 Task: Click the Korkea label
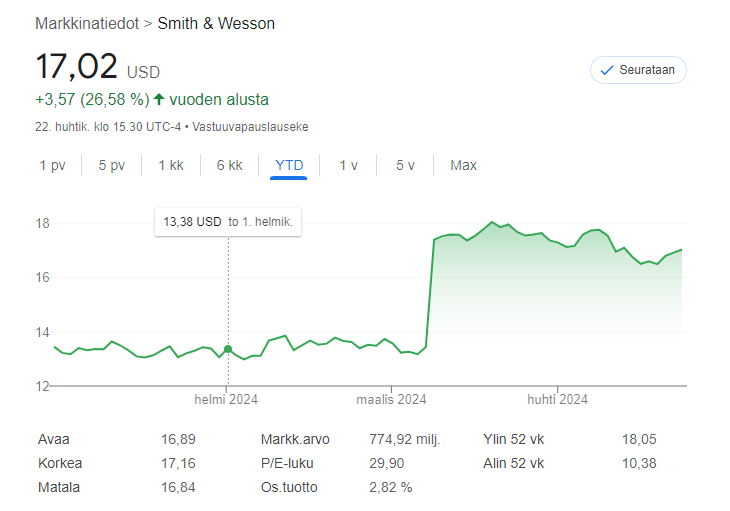(60, 464)
